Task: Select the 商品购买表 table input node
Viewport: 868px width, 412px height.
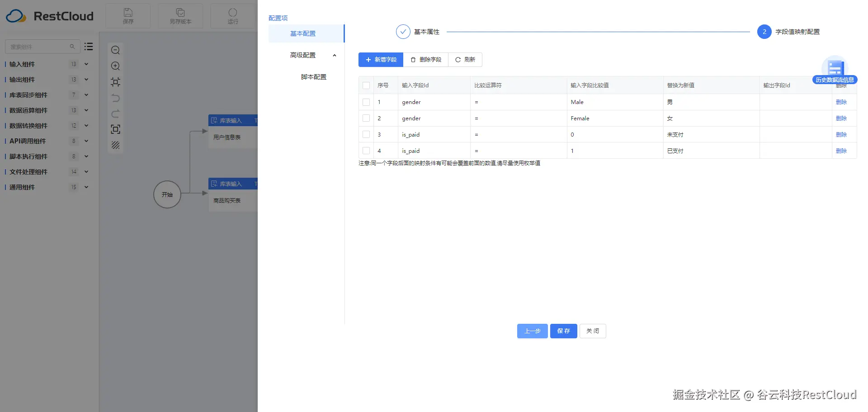Action: point(233,194)
